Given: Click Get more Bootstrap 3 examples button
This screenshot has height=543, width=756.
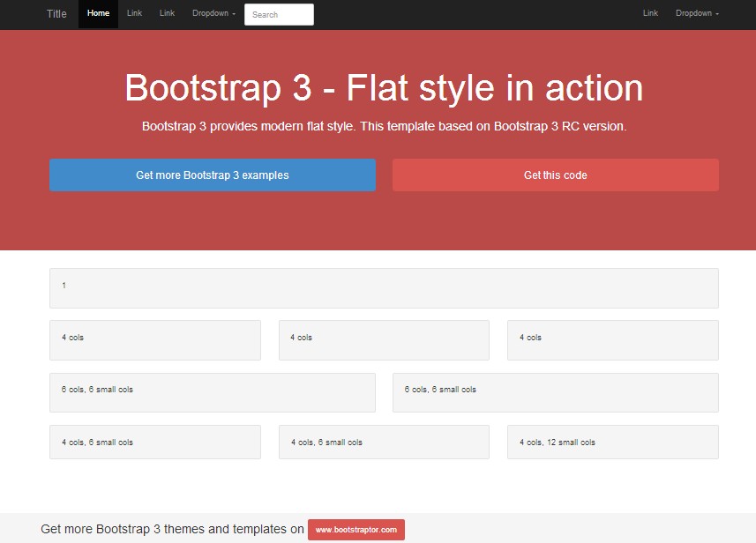Looking at the screenshot, I should (213, 175).
